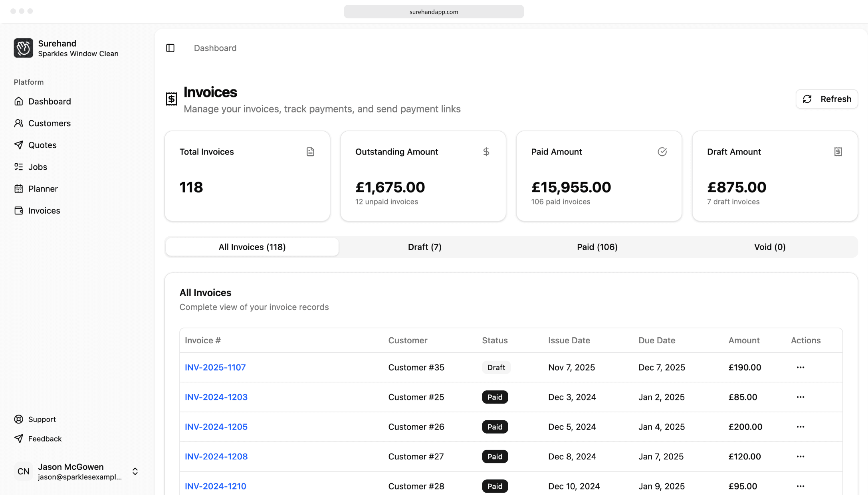
Task: Go to Customers in sidebar
Action: 49,123
